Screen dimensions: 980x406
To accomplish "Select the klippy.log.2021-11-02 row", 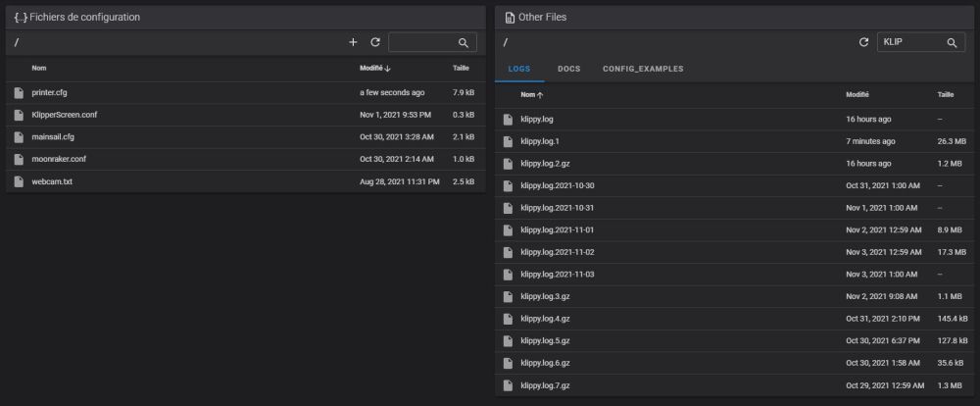I will point(557,252).
